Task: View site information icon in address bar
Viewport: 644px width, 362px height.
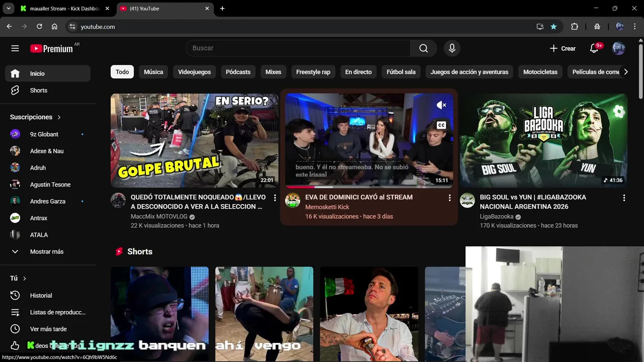Action: 72,27
